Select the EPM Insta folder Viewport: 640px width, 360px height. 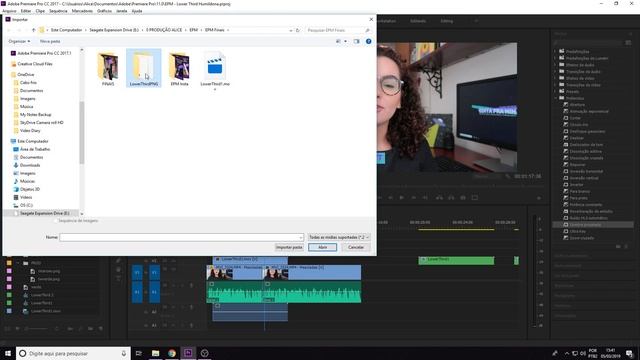tap(179, 69)
